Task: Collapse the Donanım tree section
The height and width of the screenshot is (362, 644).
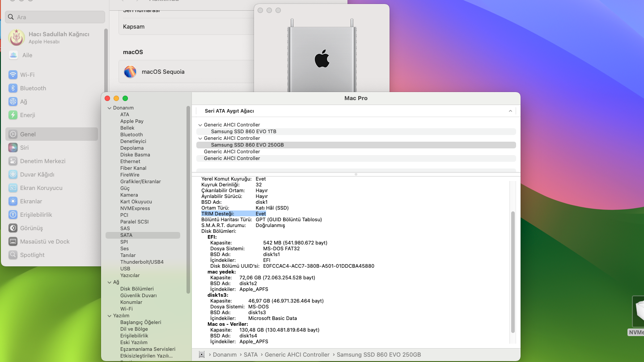Action: tap(110, 108)
